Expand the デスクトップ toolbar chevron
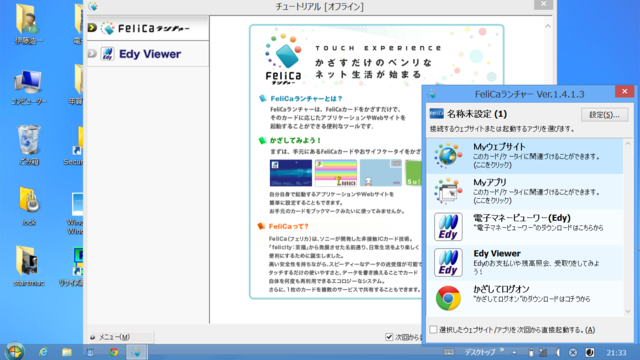 coord(502,350)
